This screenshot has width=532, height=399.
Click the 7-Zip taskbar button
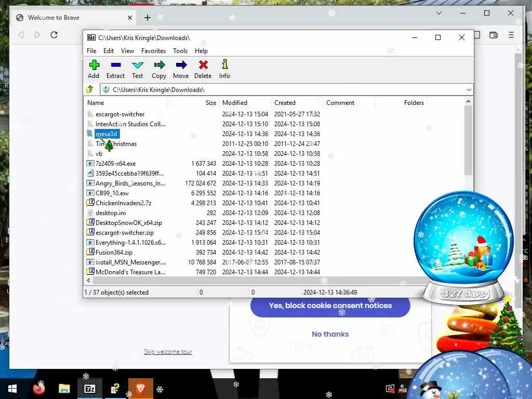click(x=89, y=389)
